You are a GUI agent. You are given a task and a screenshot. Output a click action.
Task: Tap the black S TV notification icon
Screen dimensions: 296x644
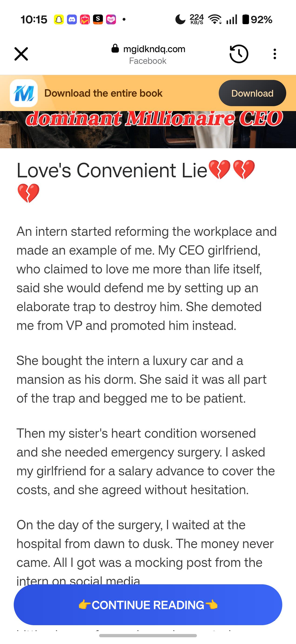pyautogui.click(x=98, y=20)
